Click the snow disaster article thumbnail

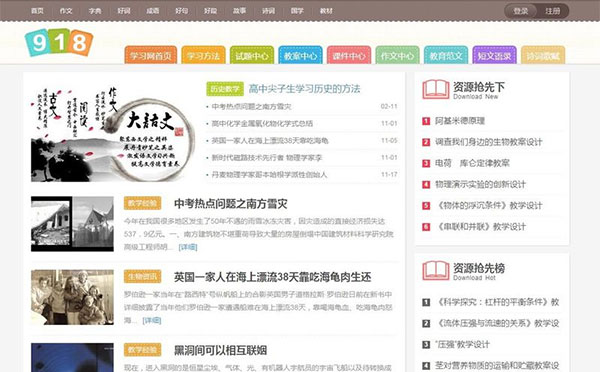click(72, 224)
